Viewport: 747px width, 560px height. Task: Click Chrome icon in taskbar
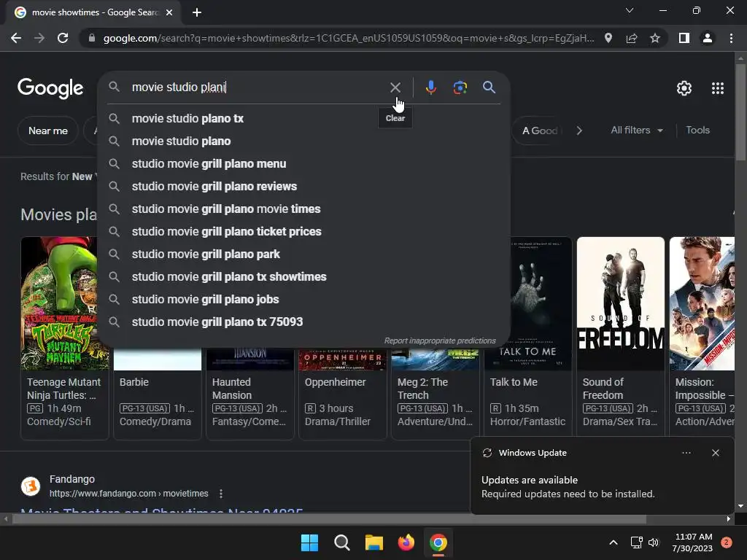point(438,542)
